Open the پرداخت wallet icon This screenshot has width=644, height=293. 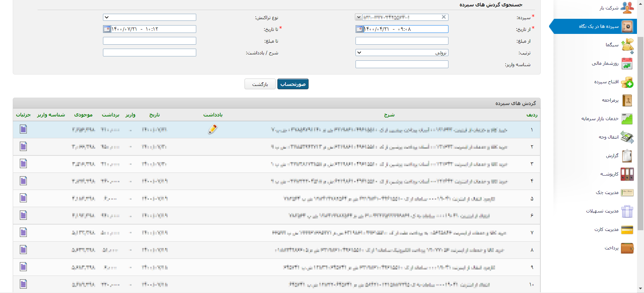(627, 248)
